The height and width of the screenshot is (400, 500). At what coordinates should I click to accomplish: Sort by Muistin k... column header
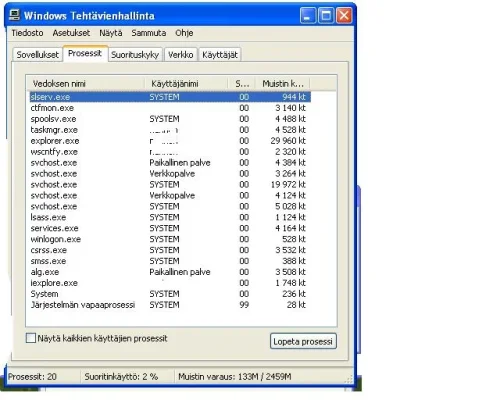click(x=282, y=83)
